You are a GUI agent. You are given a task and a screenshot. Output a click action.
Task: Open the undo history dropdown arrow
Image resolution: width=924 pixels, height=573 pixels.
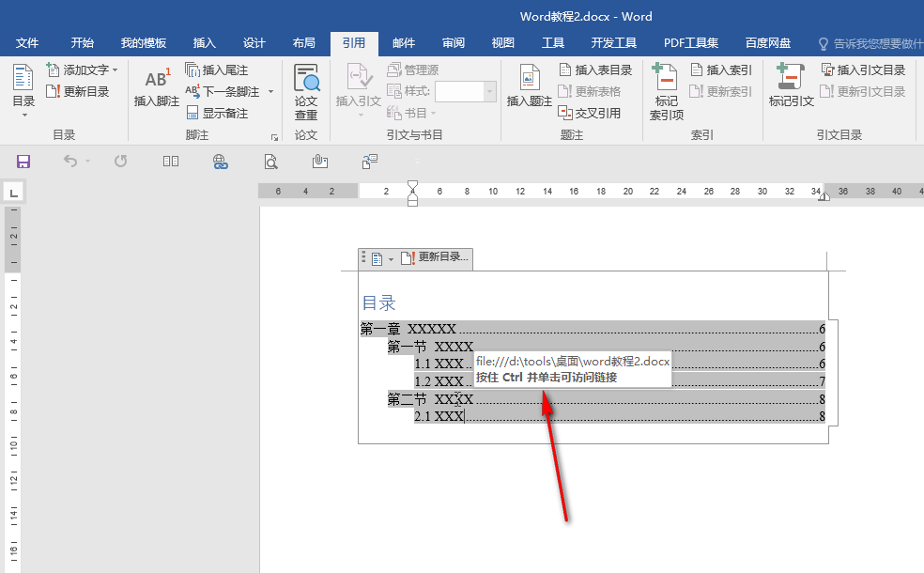pyautogui.click(x=88, y=161)
